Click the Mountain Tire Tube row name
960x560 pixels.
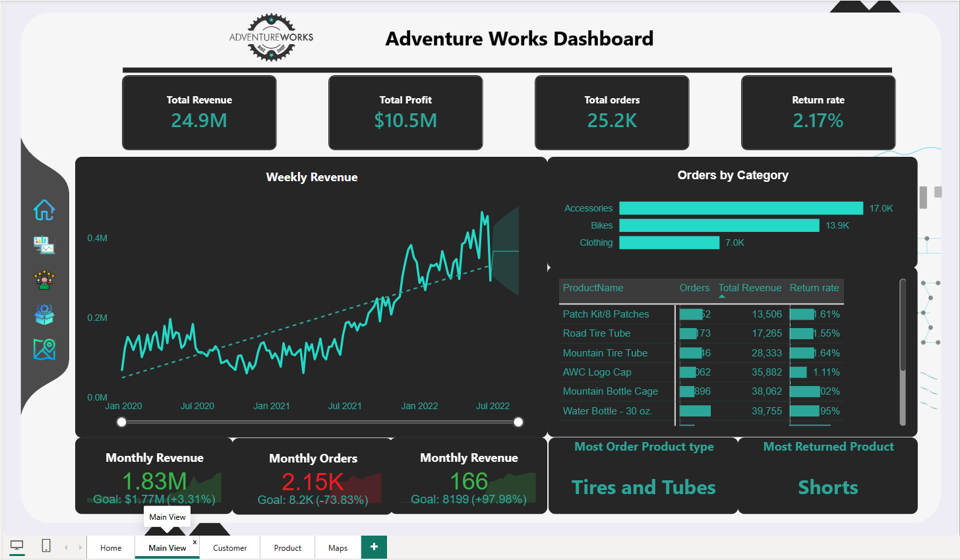pyautogui.click(x=605, y=353)
